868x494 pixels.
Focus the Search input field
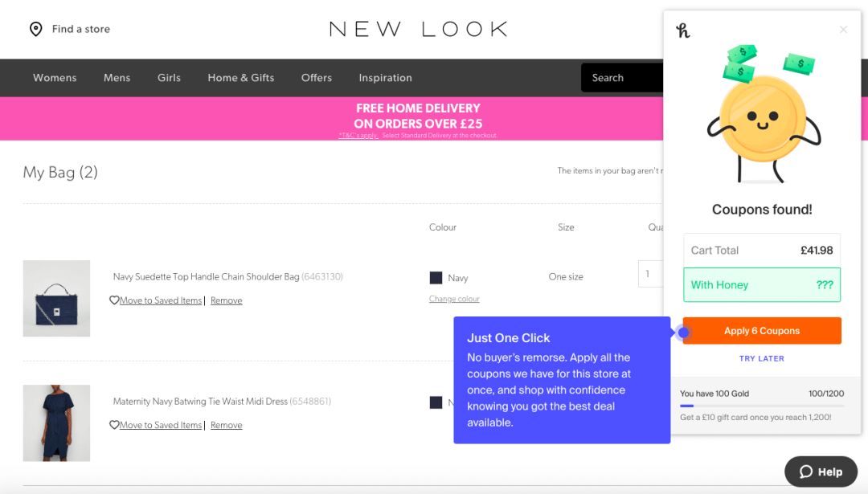click(x=622, y=77)
